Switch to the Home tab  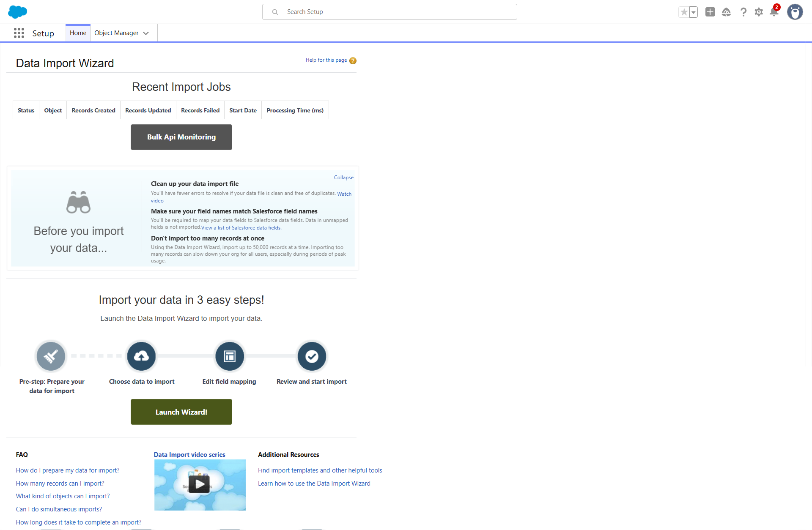pos(78,33)
